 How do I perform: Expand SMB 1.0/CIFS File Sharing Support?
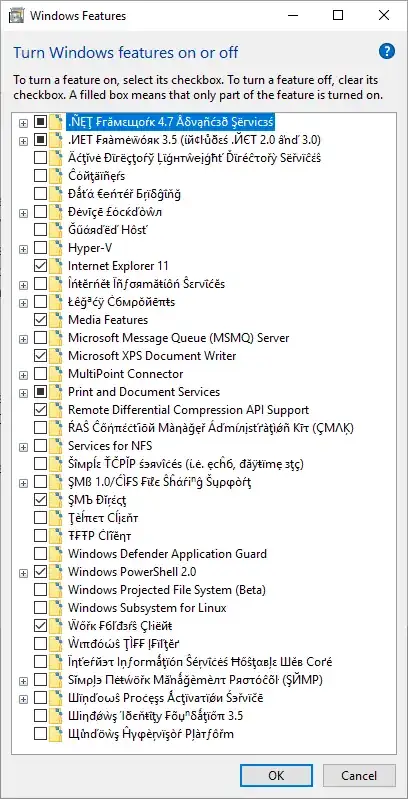pyautogui.click(x=23, y=483)
